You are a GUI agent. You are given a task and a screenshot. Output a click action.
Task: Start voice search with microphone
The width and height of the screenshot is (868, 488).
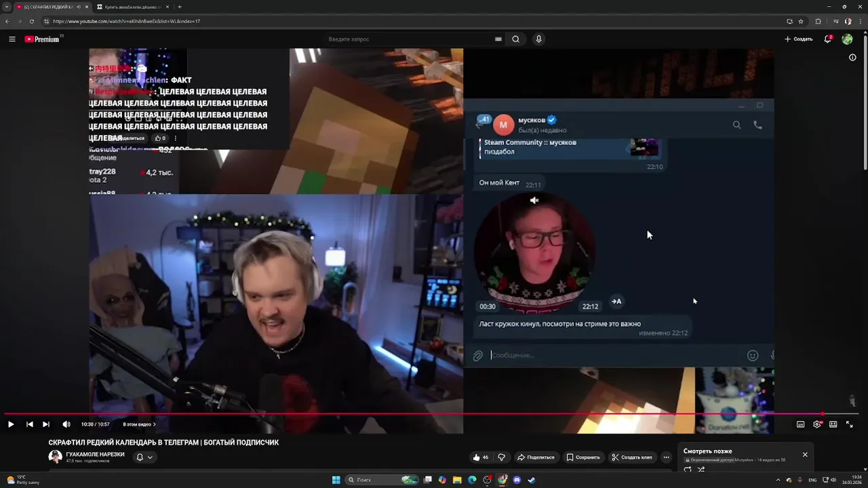(x=538, y=39)
